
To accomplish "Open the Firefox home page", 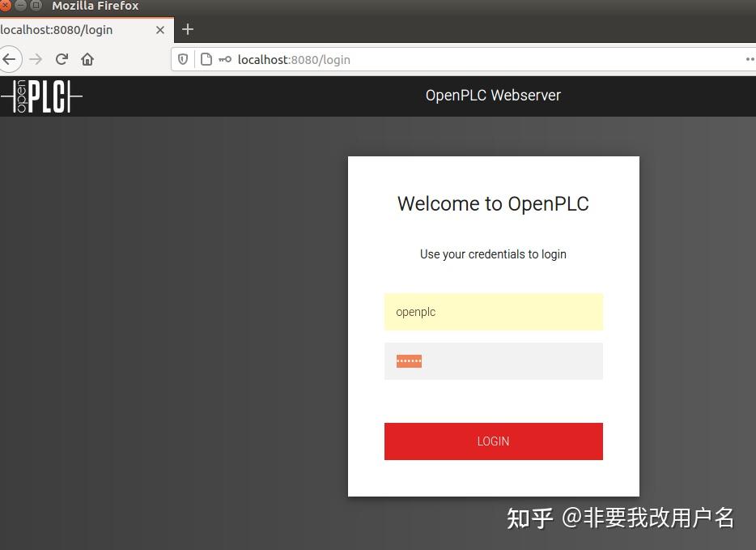I will pos(87,59).
